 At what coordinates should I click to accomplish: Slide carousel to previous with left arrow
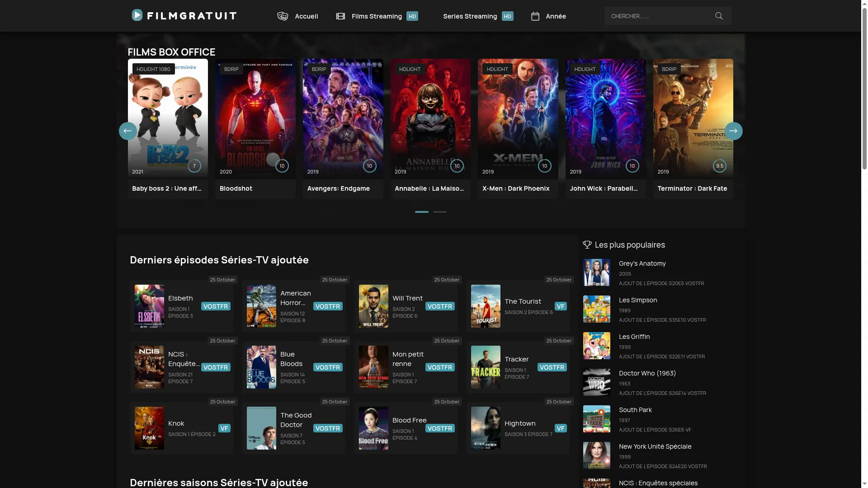(x=128, y=131)
